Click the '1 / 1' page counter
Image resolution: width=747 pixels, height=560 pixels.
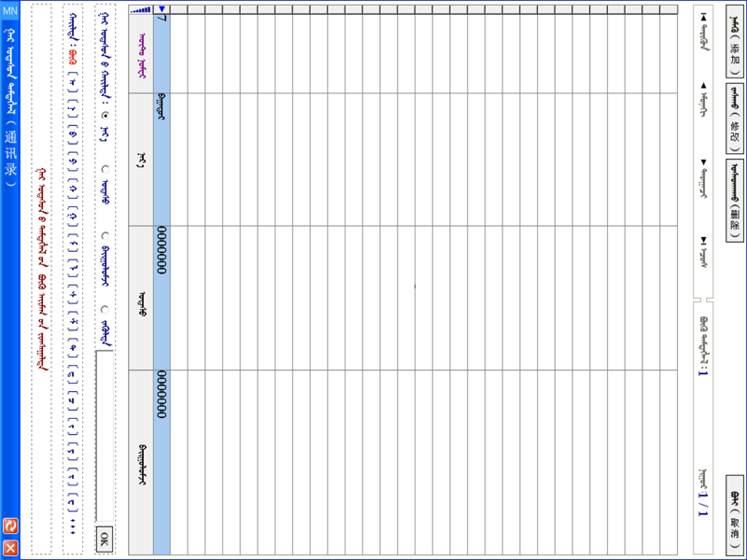coord(703,505)
